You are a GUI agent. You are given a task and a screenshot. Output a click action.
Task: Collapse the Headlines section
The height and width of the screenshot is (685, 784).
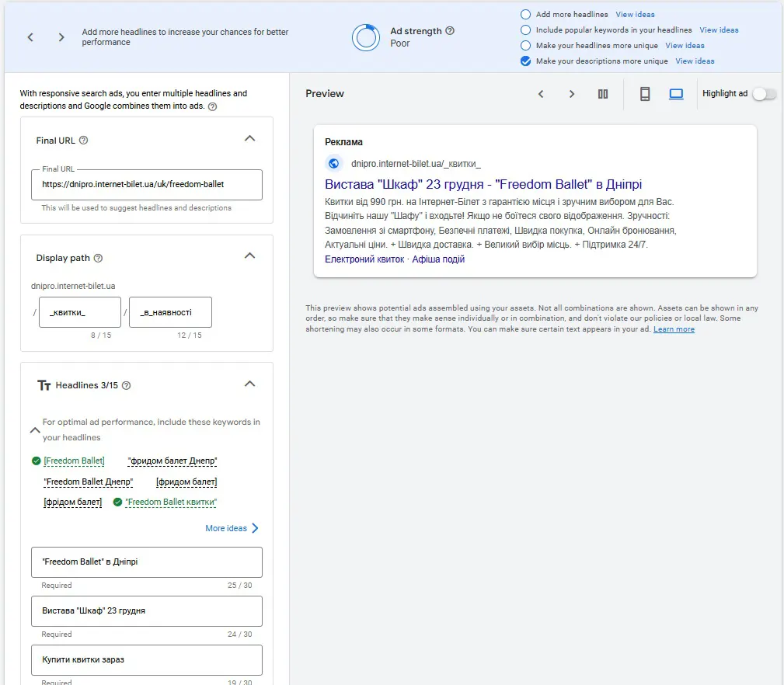click(249, 384)
